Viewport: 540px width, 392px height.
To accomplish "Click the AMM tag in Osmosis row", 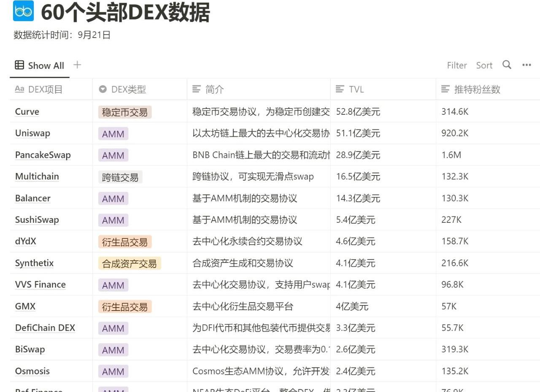I will point(113,372).
